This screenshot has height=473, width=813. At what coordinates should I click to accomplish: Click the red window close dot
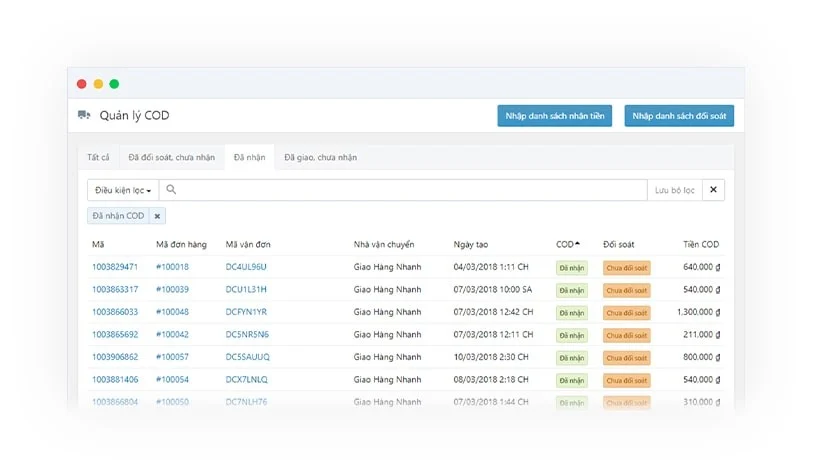click(x=81, y=84)
